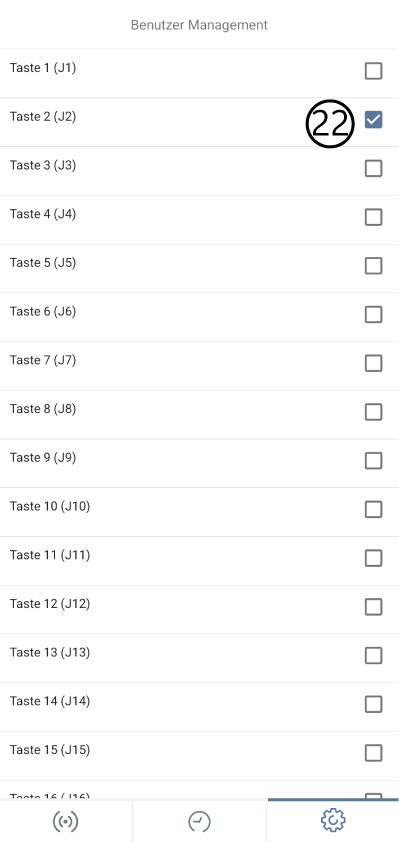Enable the Taste 13 (J13) checkbox

[373, 655]
